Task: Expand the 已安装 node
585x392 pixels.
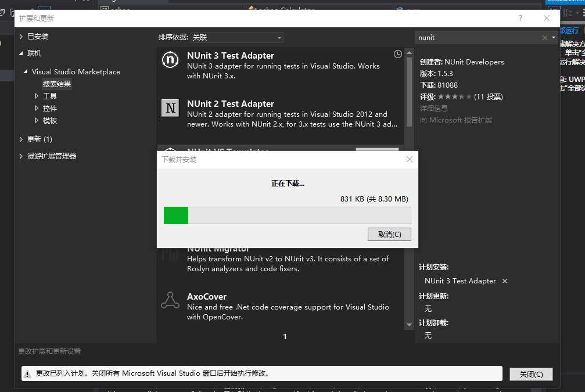Action: click(x=21, y=37)
